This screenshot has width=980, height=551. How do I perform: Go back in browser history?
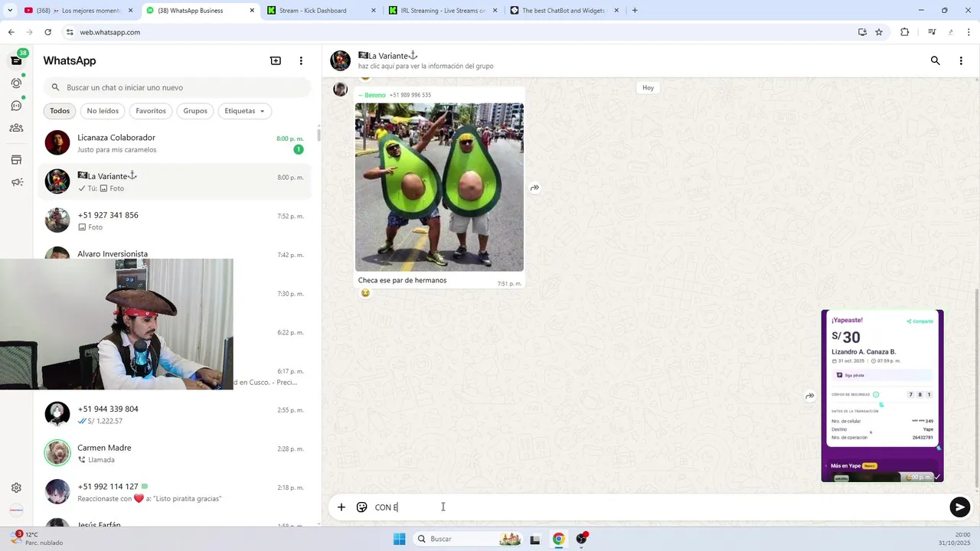click(11, 32)
